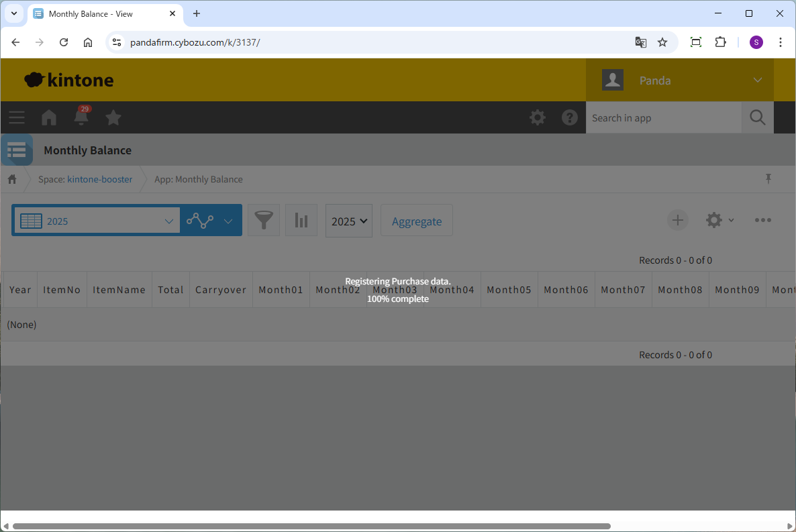Click the add record plus icon
The height and width of the screenshot is (532, 796).
pyautogui.click(x=678, y=220)
